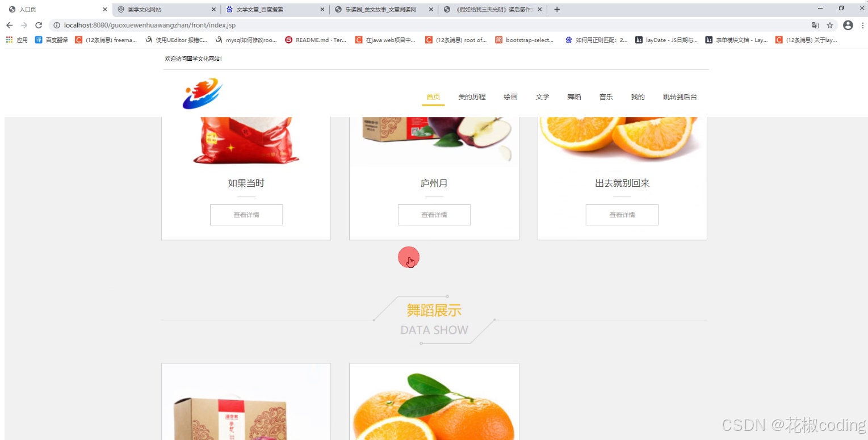Click the page info icon before the URL

point(57,25)
